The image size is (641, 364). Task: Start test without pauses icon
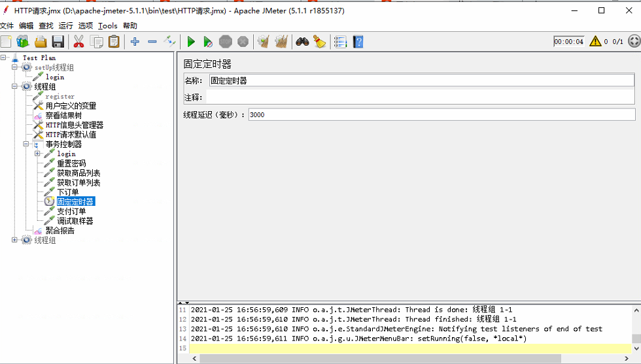tap(208, 42)
